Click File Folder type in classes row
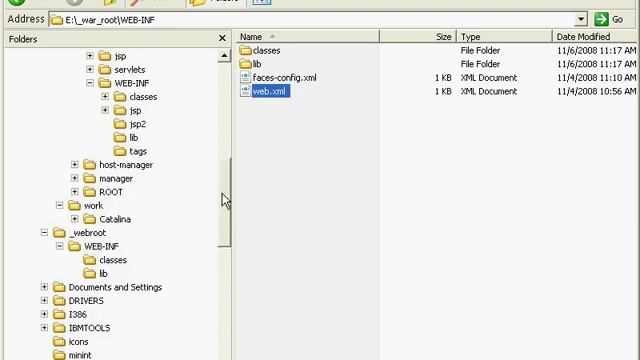 480,50
